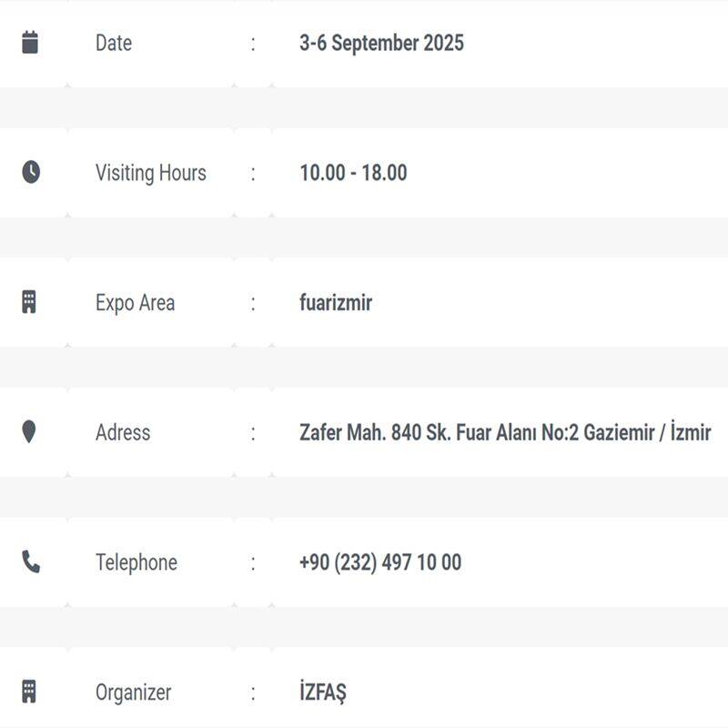Click the visiting hours value 10.00 - 18.00
The image size is (728, 728).
tap(353, 173)
